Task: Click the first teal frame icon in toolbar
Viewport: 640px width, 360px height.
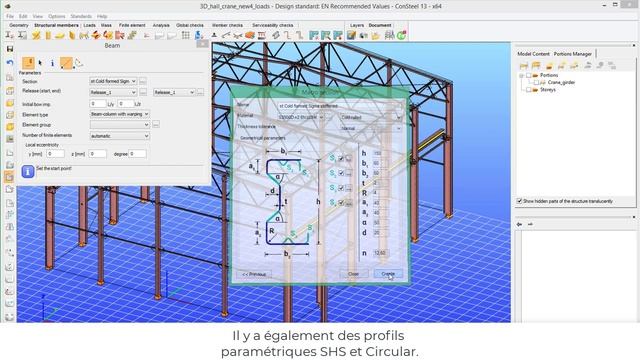Action: (x=313, y=36)
